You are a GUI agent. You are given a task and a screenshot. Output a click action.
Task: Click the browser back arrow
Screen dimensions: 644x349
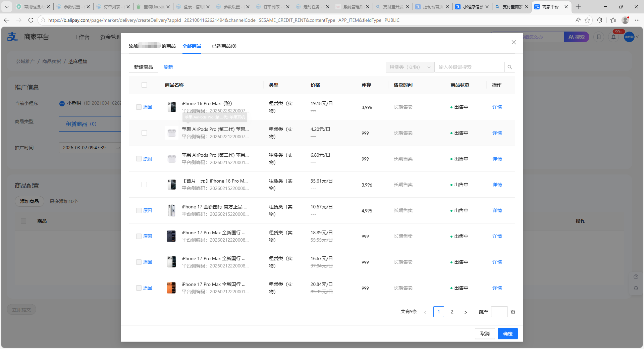coord(7,20)
